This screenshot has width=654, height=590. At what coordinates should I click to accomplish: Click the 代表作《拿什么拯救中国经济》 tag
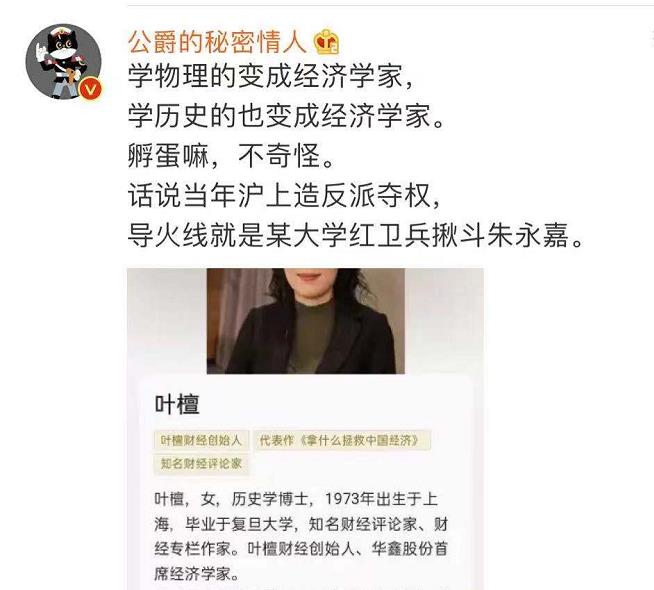click(342, 440)
